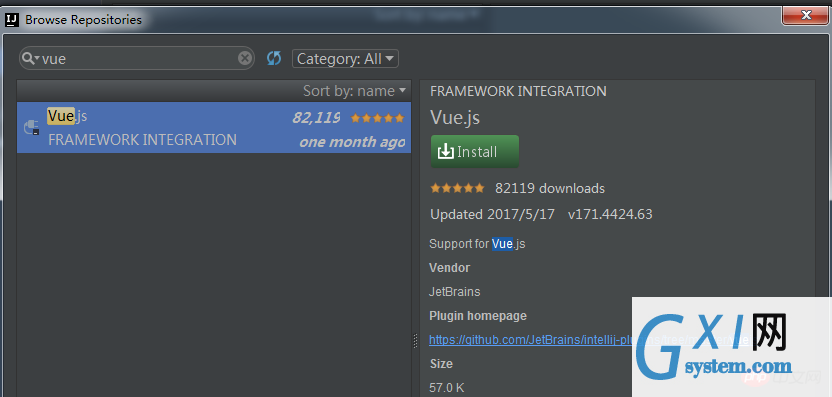
Task: Click the download arrow icon on Install
Action: coord(445,152)
